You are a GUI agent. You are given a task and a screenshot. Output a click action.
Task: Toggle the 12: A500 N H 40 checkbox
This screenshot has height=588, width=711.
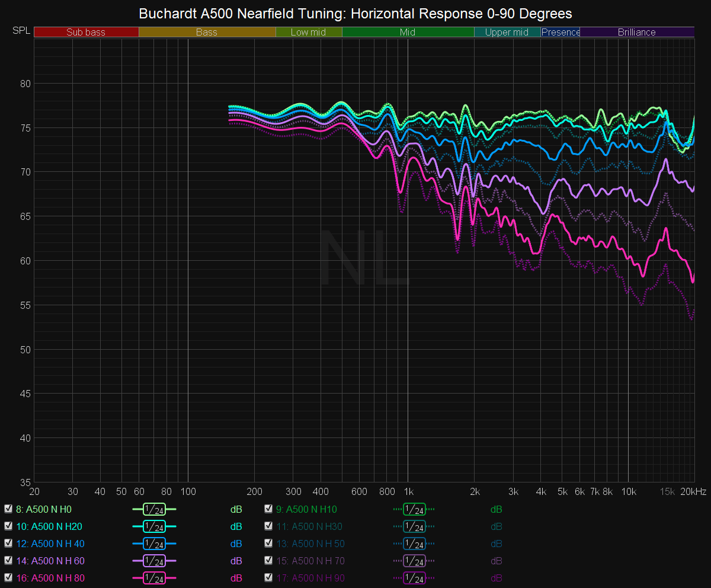(x=8, y=544)
